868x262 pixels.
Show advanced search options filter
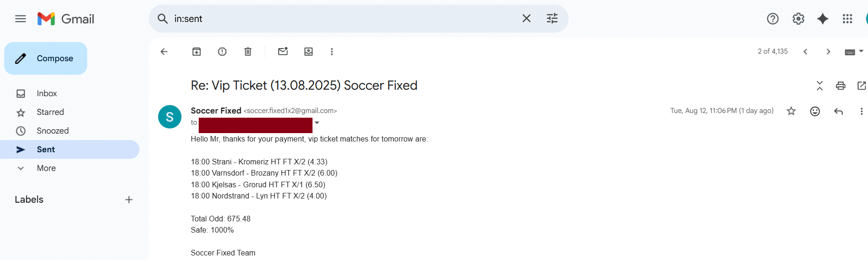coord(552,19)
